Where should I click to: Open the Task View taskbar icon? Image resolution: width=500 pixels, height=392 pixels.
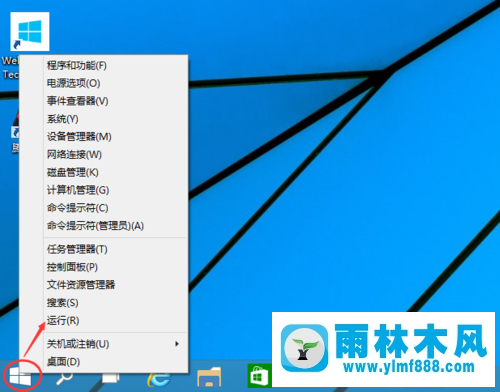pyautogui.click(x=110, y=378)
